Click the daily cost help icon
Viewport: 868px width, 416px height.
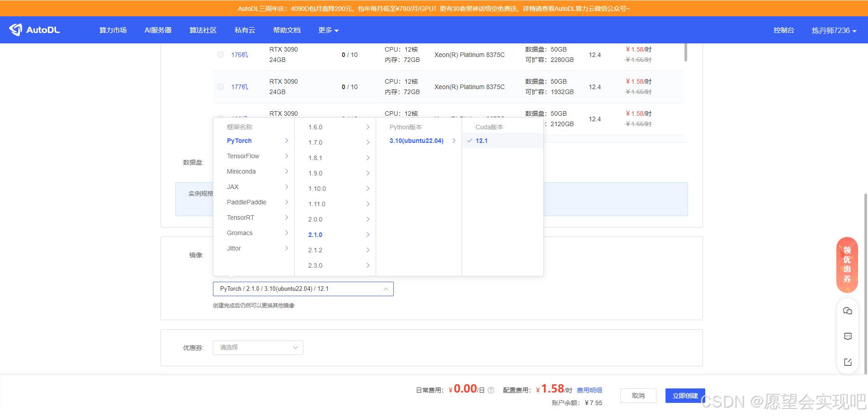[491, 390]
